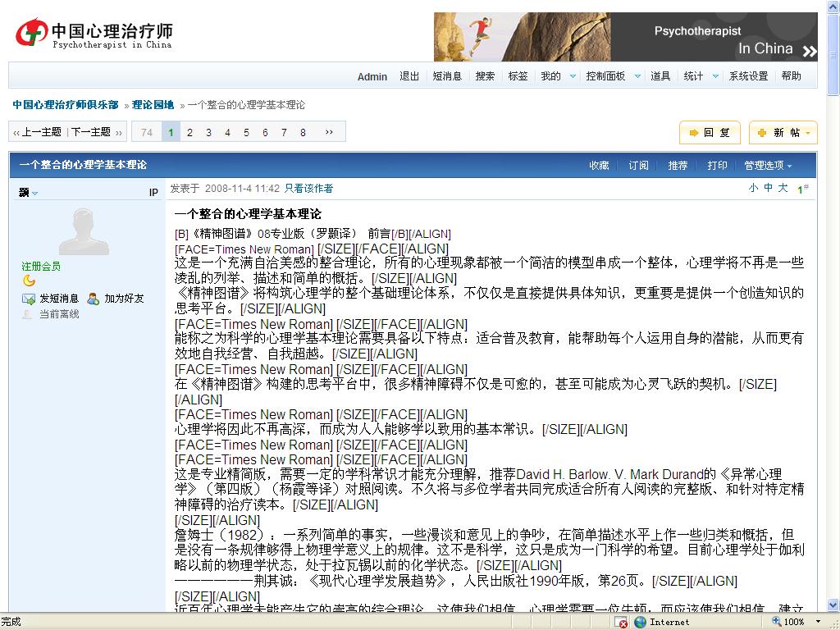Image resolution: width=840 pixels, height=630 pixels.
Task: Open the 道具 items page
Action: tap(660, 76)
